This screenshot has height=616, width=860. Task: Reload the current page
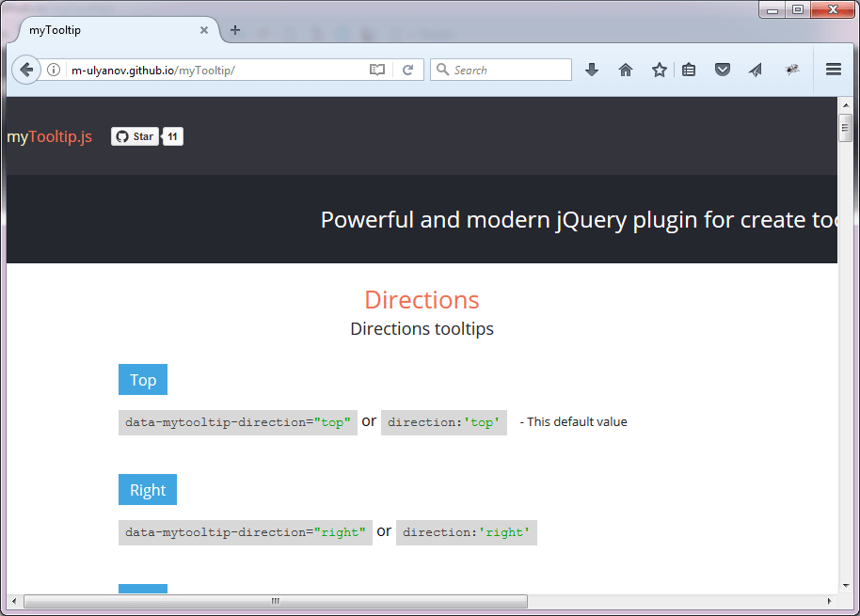pos(408,70)
